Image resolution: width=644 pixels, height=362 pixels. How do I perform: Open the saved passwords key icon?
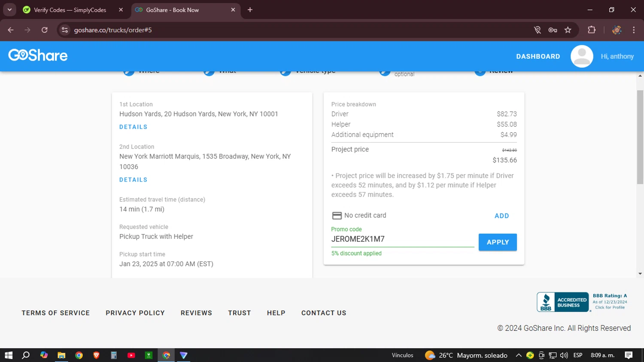pyautogui.click(x=553, y=30)
